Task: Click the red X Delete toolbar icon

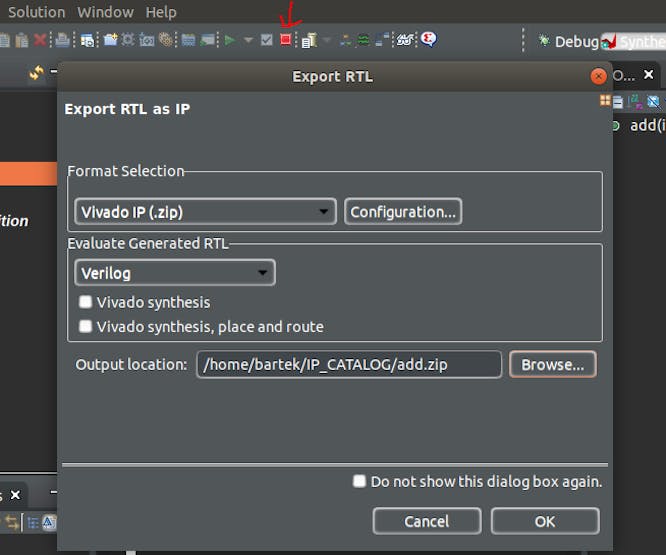Action: [40, 40]
